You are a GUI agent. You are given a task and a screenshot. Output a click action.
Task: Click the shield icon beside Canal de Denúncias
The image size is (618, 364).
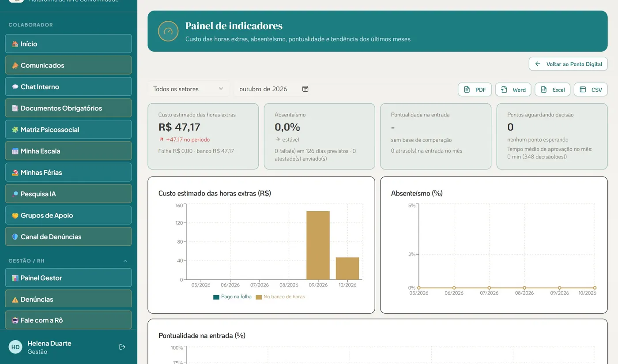pos(15,237)
